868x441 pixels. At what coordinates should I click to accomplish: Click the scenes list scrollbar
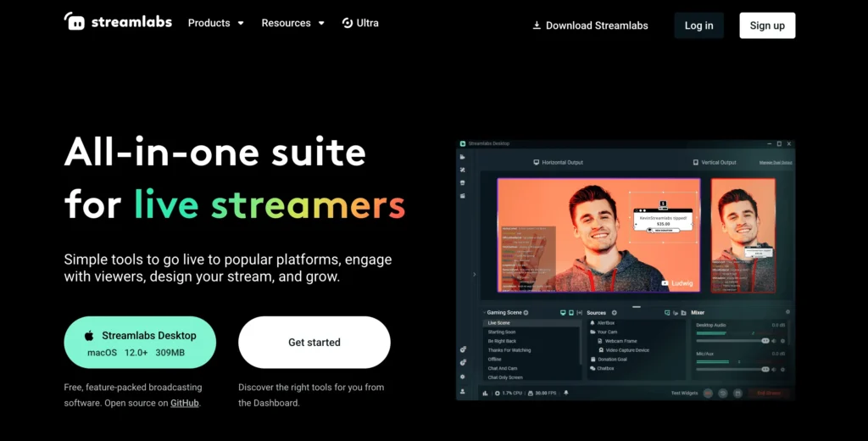coord(581,346)
